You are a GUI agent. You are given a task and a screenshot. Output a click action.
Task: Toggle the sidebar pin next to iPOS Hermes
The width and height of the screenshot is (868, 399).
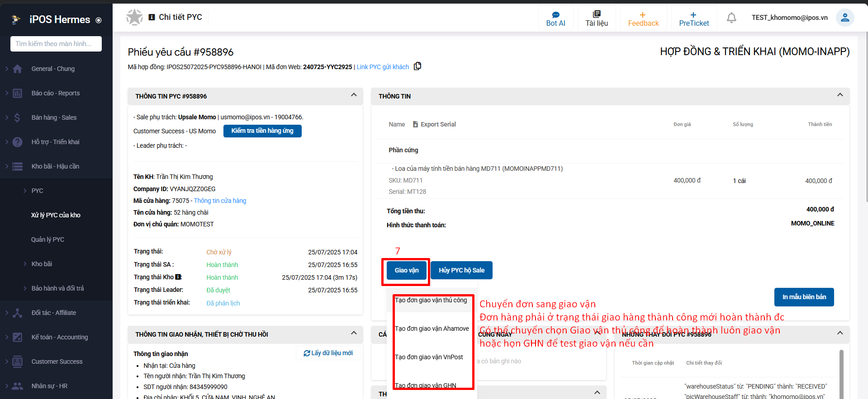tap(99, 20)
